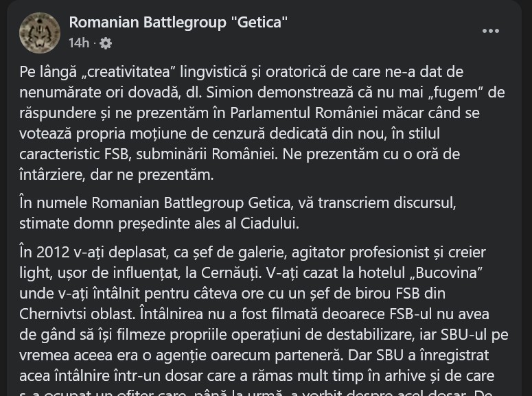Click the phrase Chernivtsi oblast
The height and width of the screenshot is (396, 532).
coord(77,314)
